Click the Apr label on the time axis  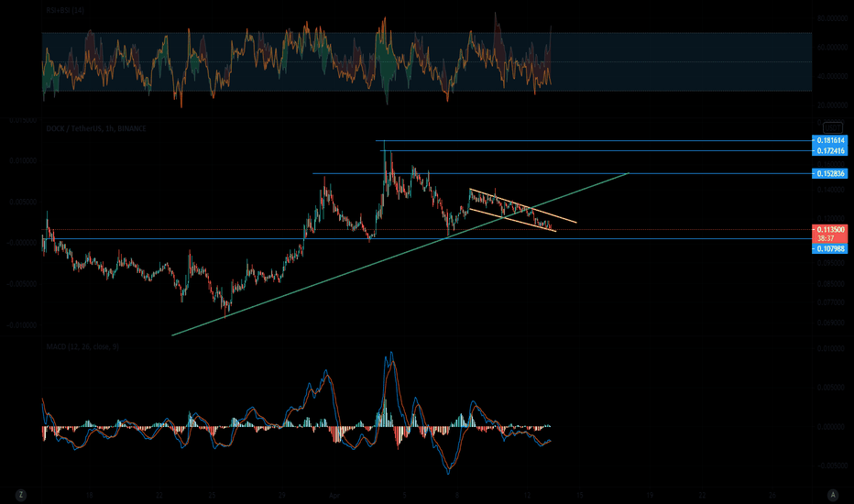tap(334, 495)
